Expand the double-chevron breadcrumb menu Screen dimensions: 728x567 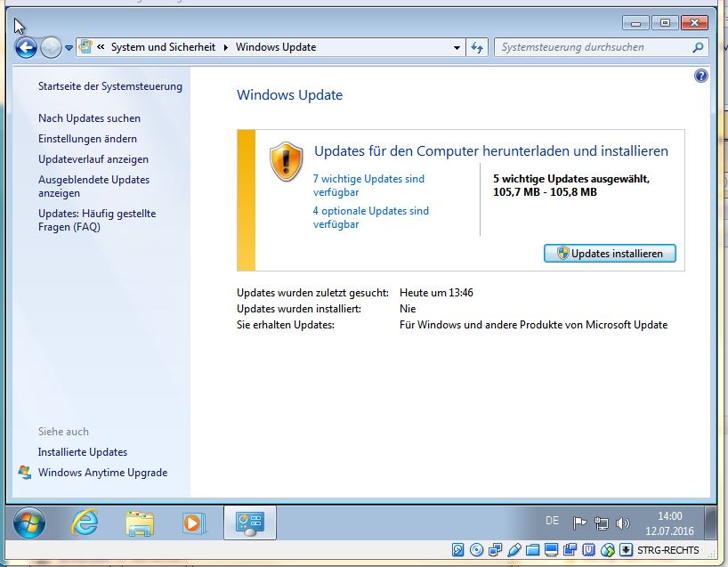(x=101, y=47)
